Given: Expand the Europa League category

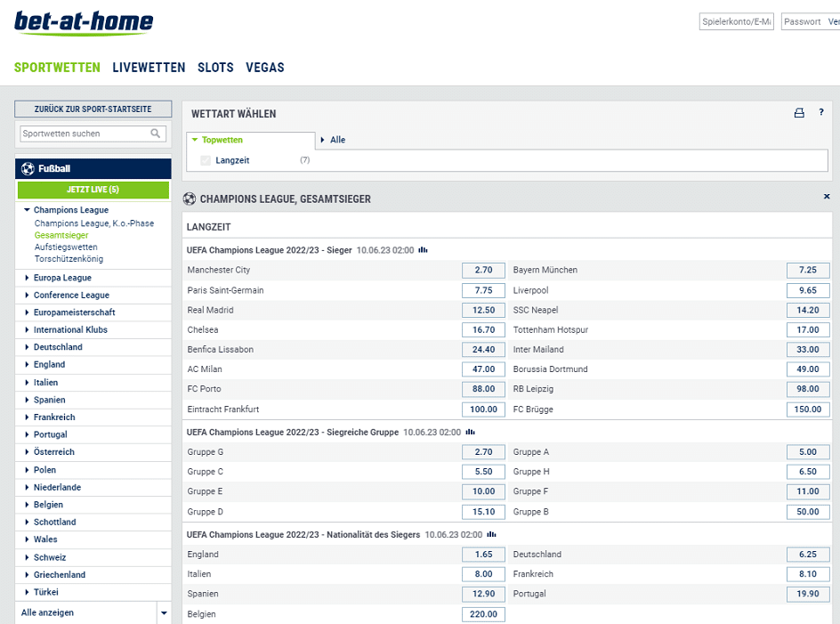Looking at the screenshot, I should [27, 278].
